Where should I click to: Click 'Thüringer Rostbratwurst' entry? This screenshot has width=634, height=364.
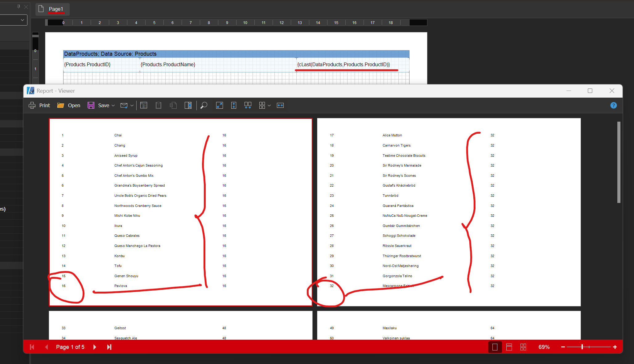tap(402, 256)
